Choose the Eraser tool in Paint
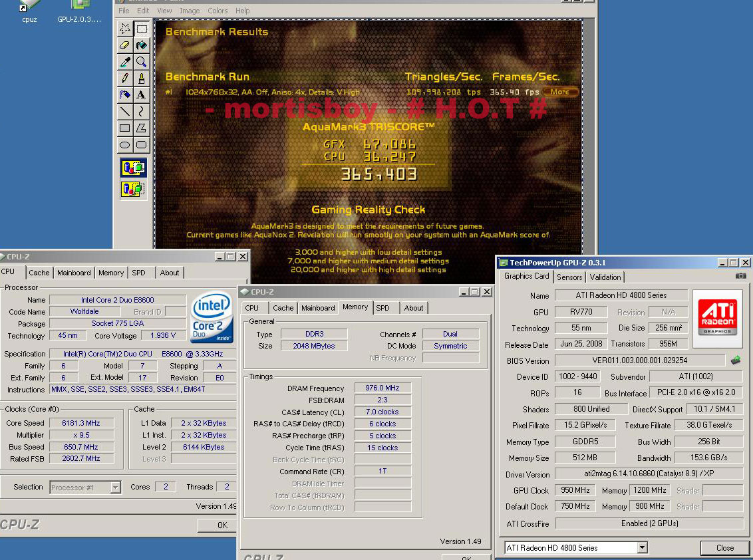Screen dimensions: 753x560 pyautogui.click(x=125, y=45)
